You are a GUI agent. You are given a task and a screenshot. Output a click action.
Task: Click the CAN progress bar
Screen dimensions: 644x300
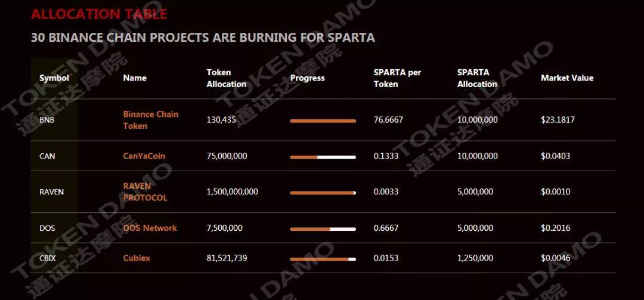point(323,157)
